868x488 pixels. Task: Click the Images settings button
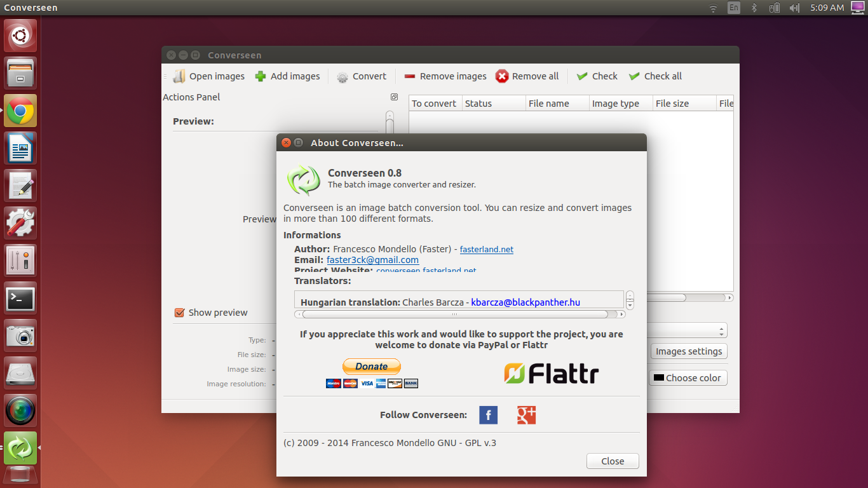coord(689,351)
